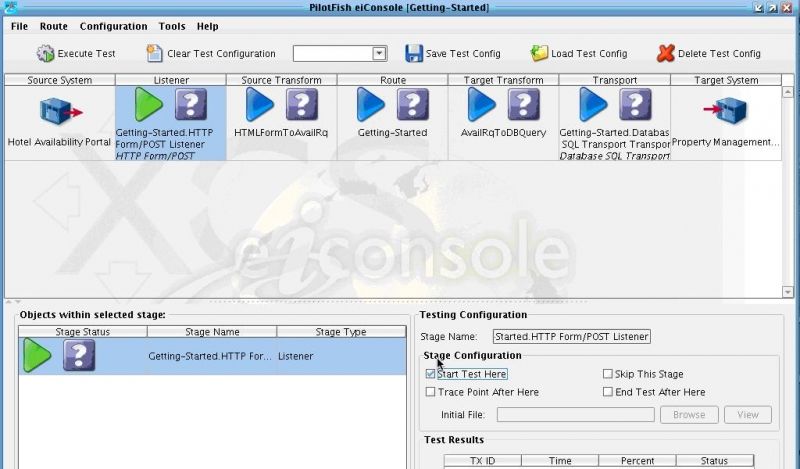The height and width of the screenshot is (469, 800).
Task: Click question mark icon in Stage Status row
Action: click(x=79, y=355)
